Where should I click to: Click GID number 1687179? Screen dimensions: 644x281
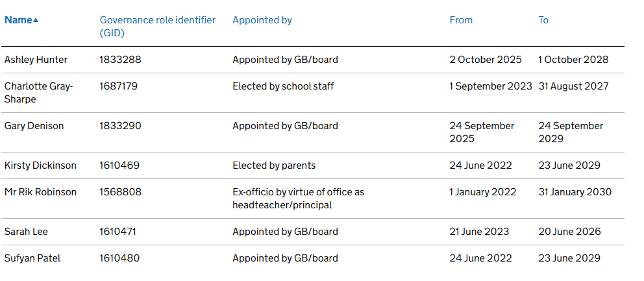[x=118, y=86]
